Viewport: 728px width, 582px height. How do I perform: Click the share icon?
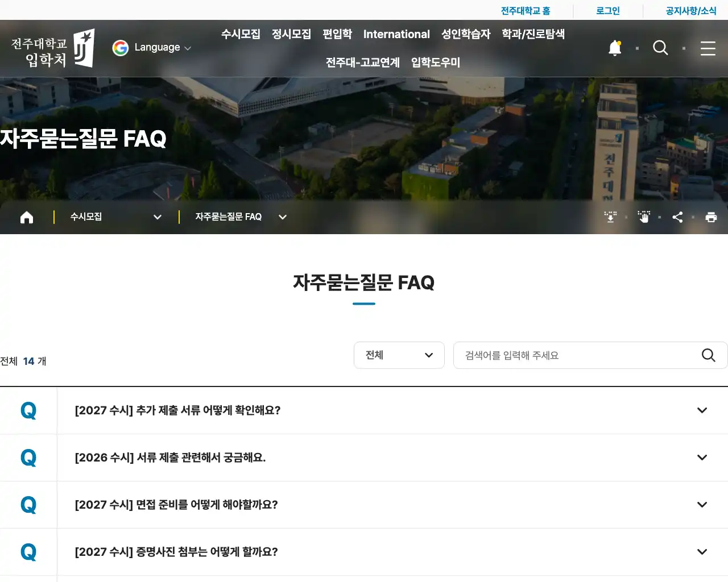[x=677, y=217]
